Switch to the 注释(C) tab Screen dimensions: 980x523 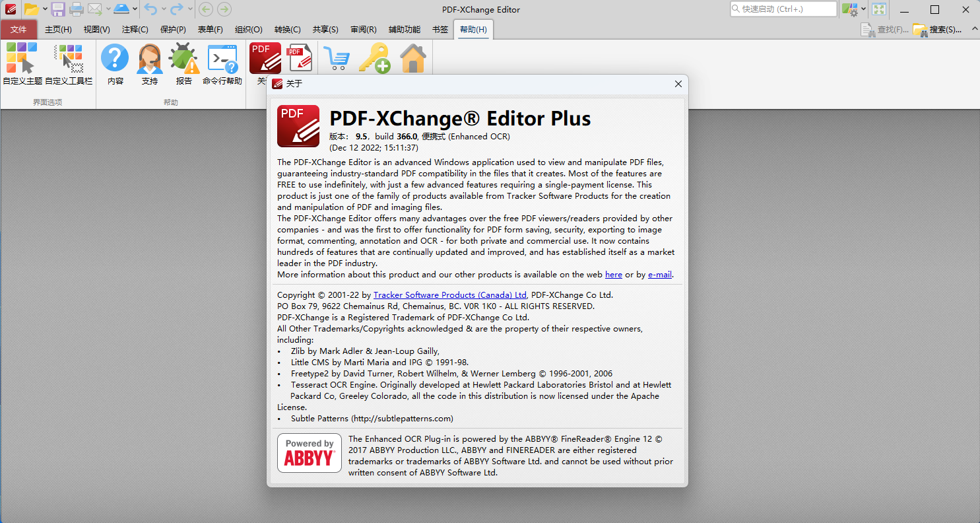[x=135, y=30]
